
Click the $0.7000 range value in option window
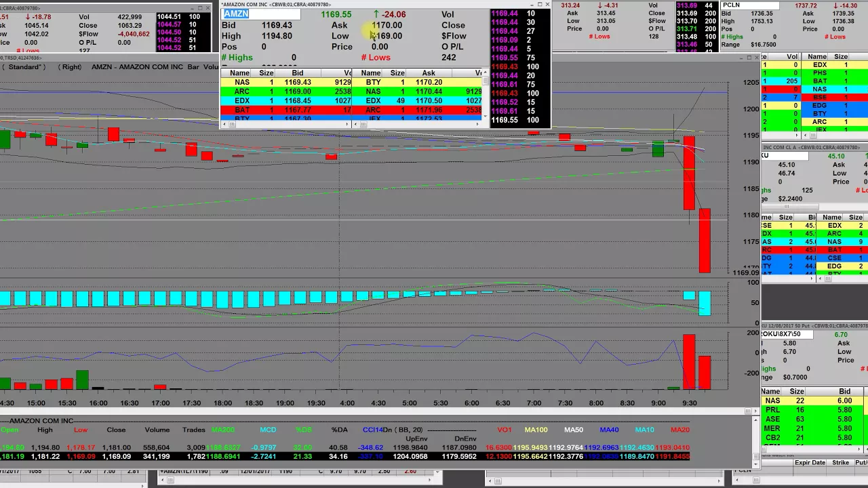coord(795,378)
